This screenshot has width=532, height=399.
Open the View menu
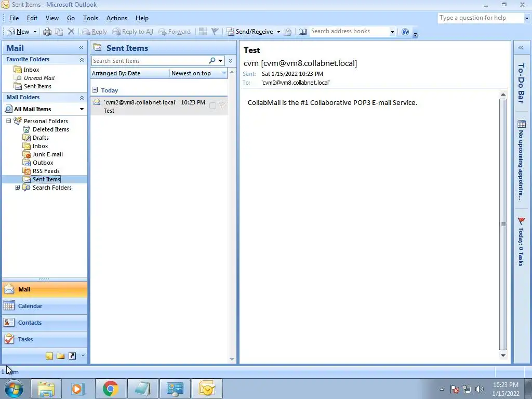(52, 18)
